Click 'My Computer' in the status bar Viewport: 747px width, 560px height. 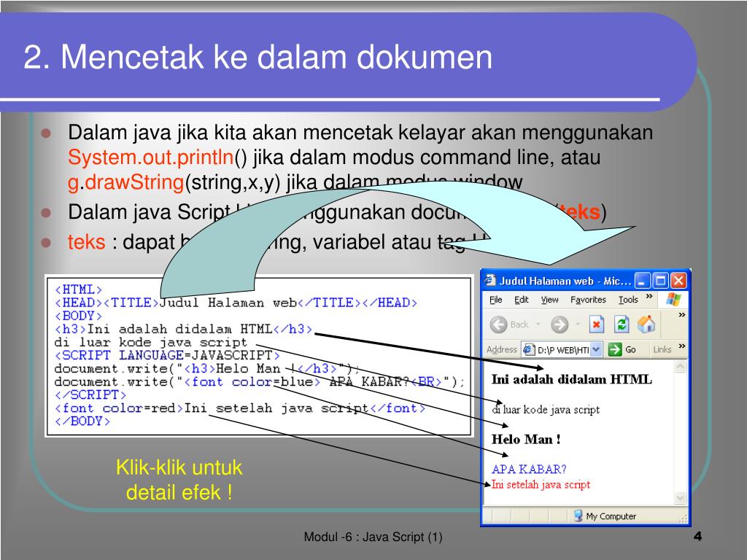coord(611,516)
